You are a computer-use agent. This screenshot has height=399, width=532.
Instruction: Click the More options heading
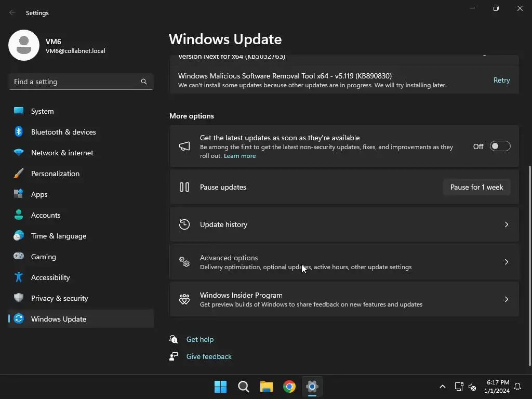[x=192, y=116]
